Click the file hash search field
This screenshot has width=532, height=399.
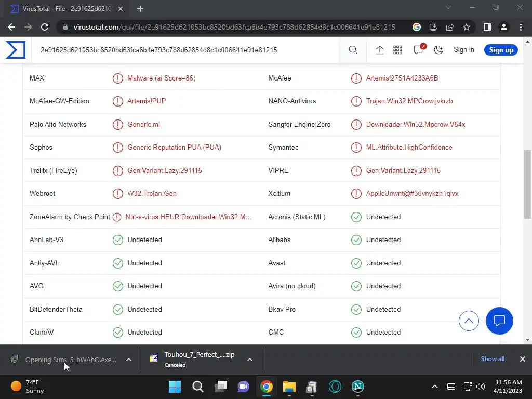coord(185,50)
